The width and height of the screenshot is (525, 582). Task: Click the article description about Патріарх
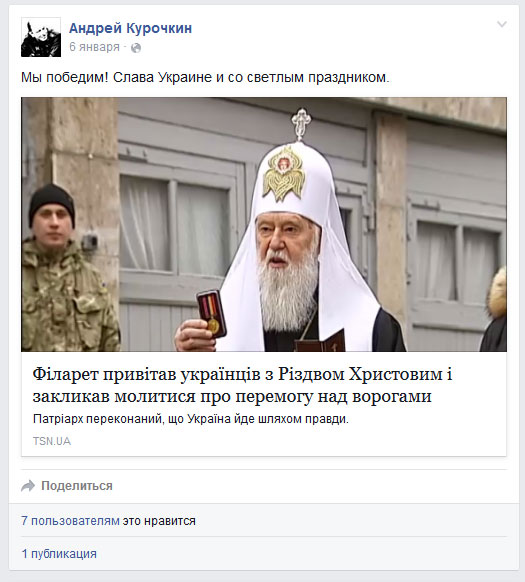191,419
